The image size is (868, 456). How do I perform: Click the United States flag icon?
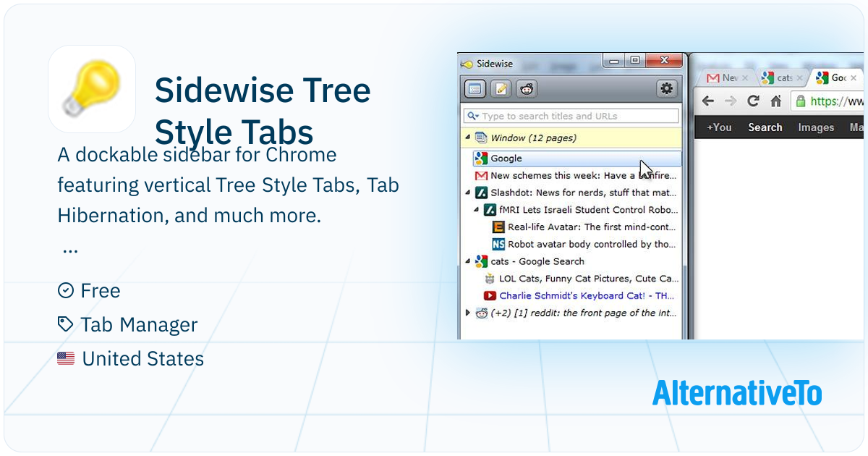[x=66, y=359]
